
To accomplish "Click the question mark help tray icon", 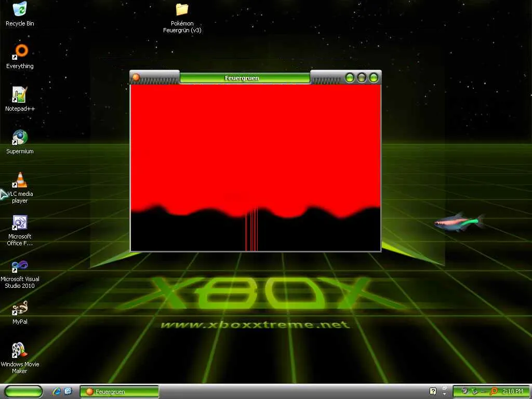I will point(433,391).
